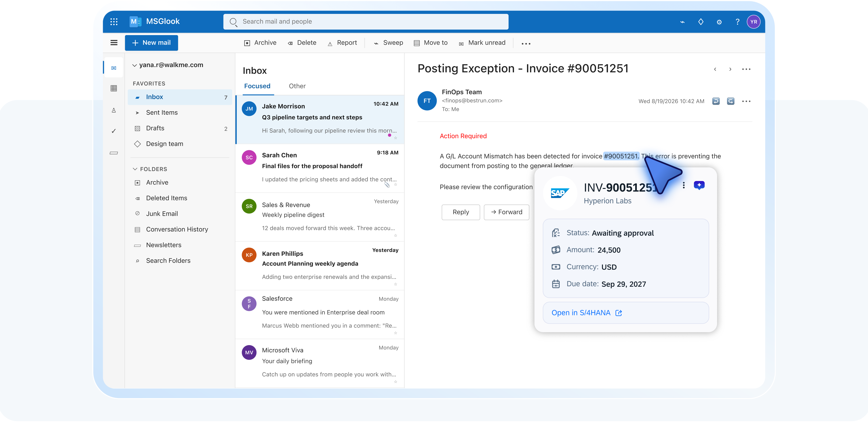Open Junk Email folder
Viewport: 868px width, 423px height.
coord(180,214)
